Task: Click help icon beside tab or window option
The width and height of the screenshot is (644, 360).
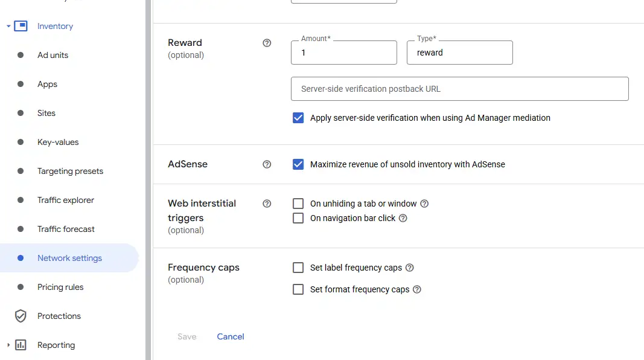Action: pos(424,204)
